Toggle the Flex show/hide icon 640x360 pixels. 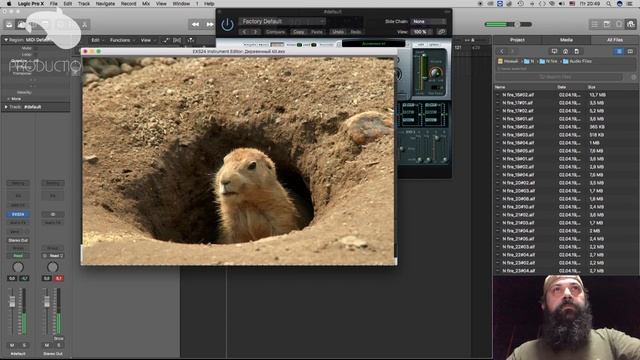pyautogui.click(x=177, y=40)
